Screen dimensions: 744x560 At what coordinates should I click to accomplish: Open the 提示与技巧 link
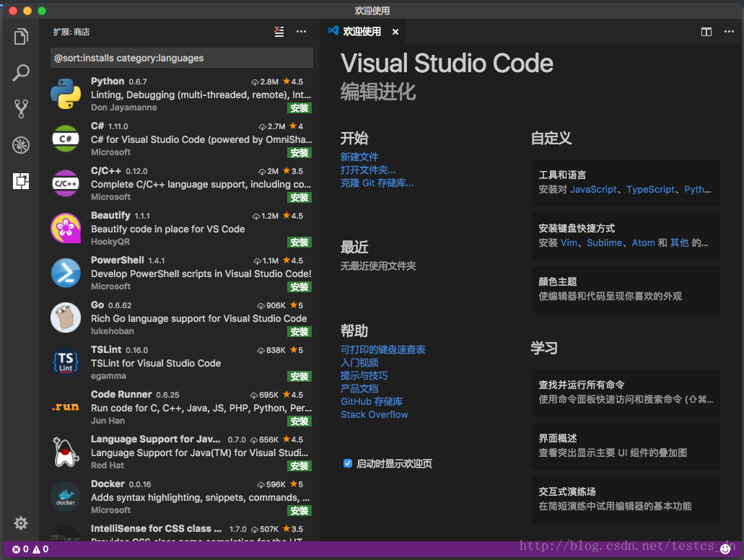tap(364, 375)
